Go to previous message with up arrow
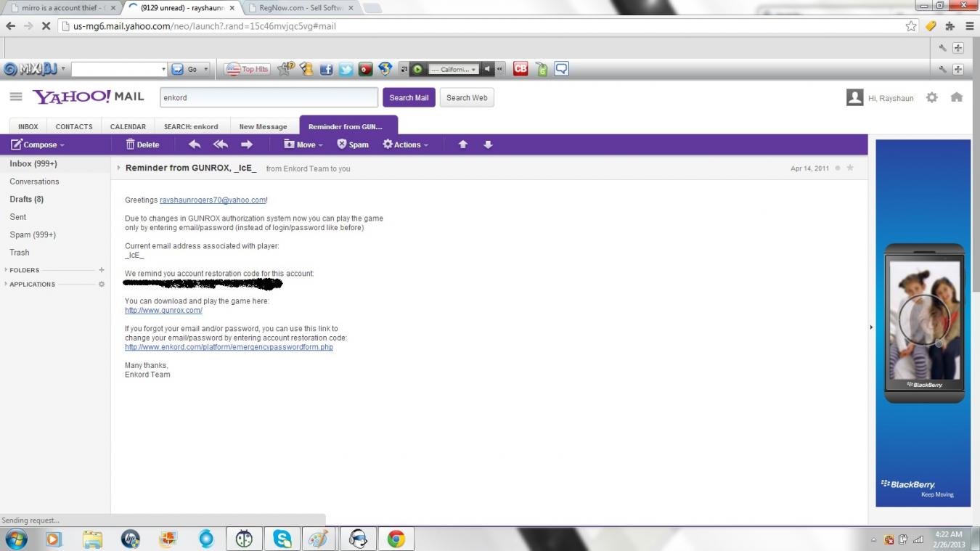This screenshot has width=980, height=551. point(462,144)
